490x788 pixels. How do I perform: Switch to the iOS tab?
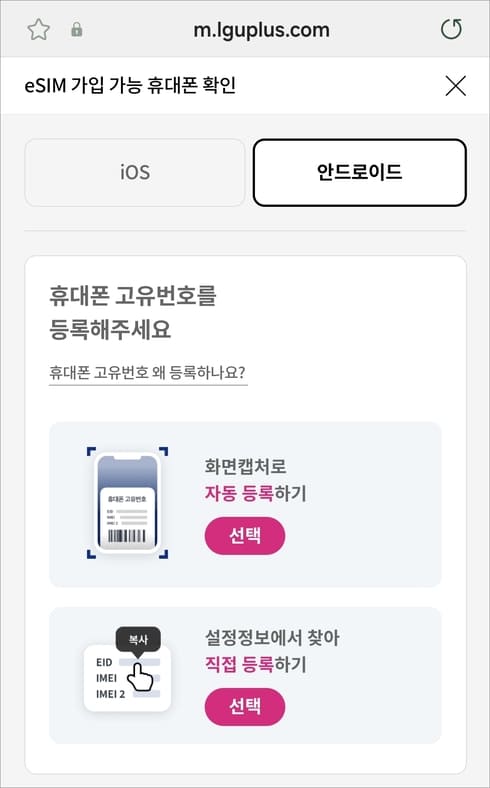(135, 172)
